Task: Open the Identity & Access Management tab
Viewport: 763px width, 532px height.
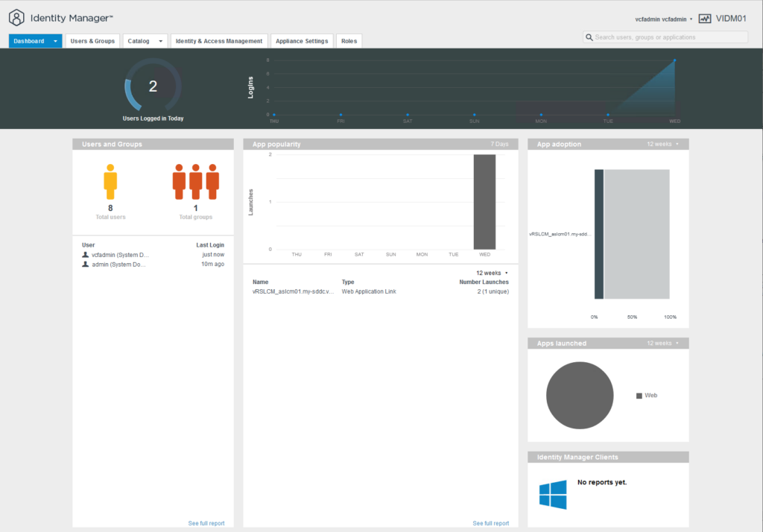Action: coord(219,41)
